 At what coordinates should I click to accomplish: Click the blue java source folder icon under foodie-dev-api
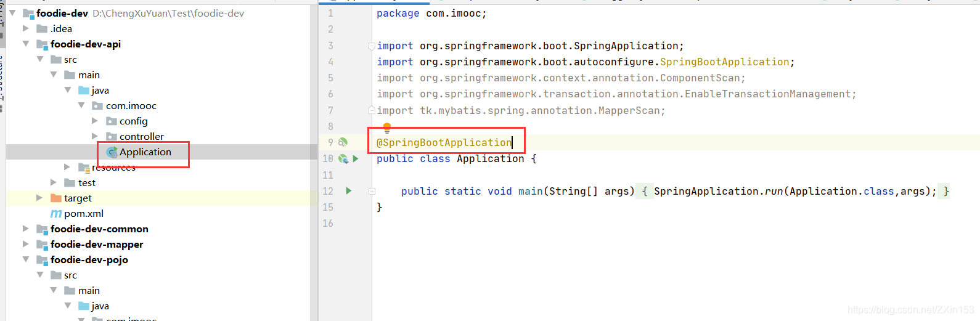pos(84,91)
